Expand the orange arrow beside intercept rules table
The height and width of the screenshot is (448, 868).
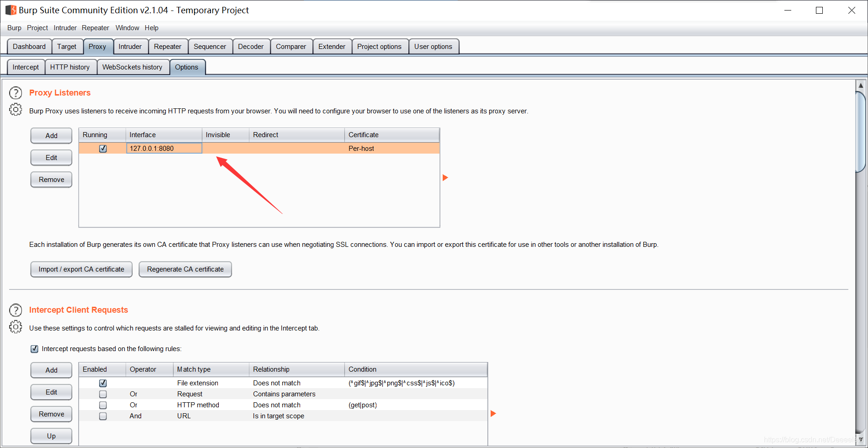pos(493,413)
